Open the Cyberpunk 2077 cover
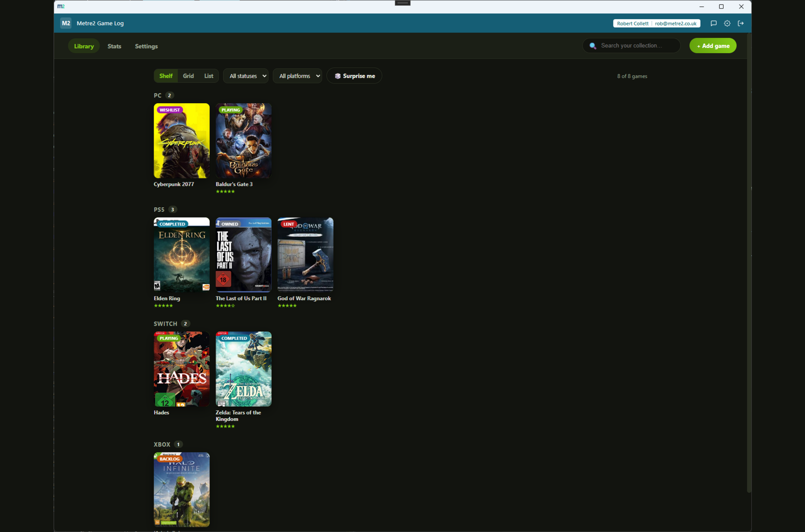Viewport: 805px width, 532px height. [x=182, y=141]
